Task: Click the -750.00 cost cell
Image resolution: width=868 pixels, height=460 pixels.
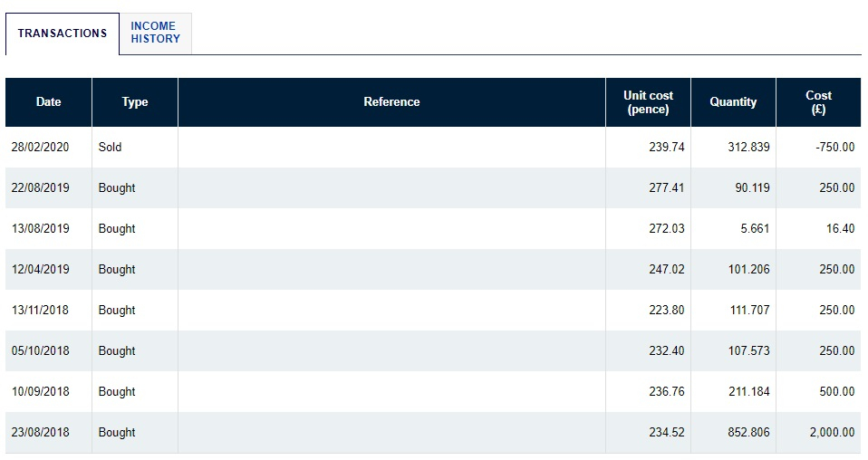Action: point(819,148)
